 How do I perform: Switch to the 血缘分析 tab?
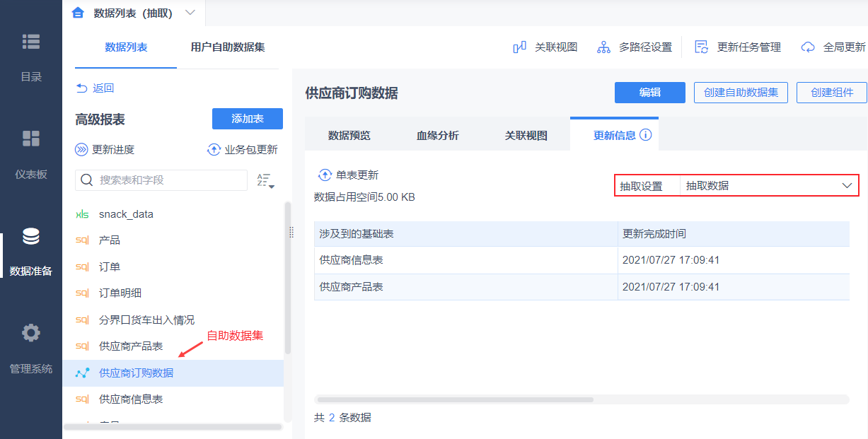tap(437, 136)
